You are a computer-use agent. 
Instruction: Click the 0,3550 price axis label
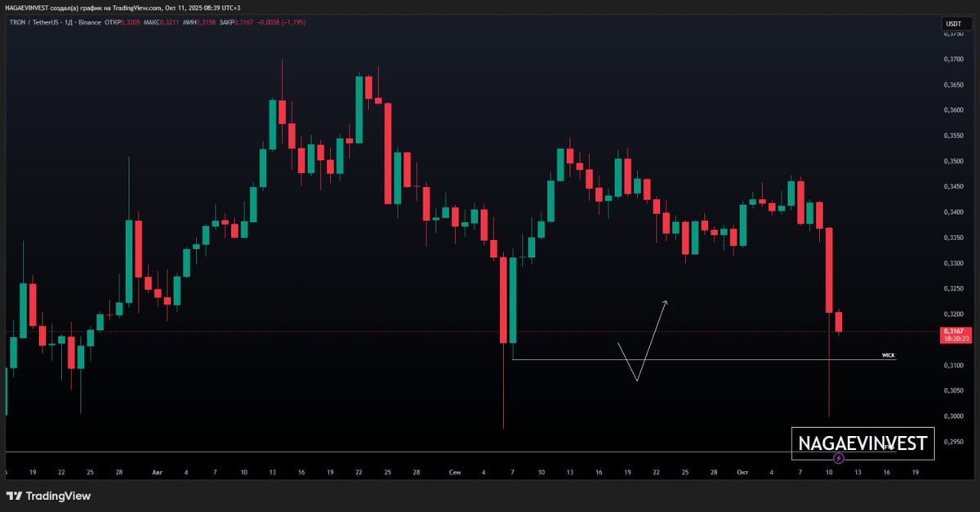(x=954, y=136)
